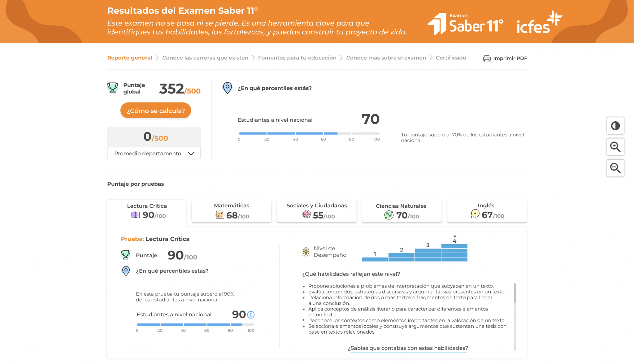Select the Matemáticas score tab
The image size is (634, 364).
(x=232, y=211)
